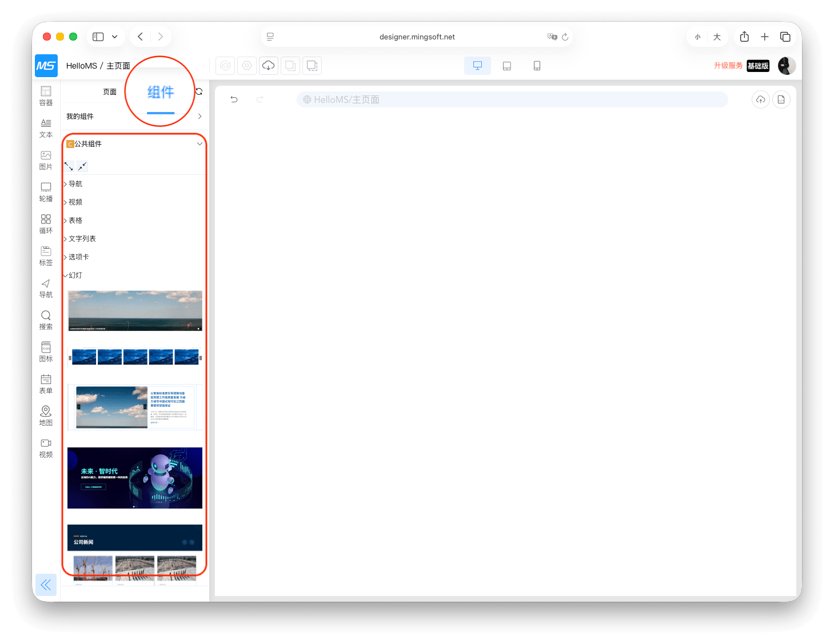Open the 容器 container panel
Screen dimensions: 834x644
pos(46,96)
